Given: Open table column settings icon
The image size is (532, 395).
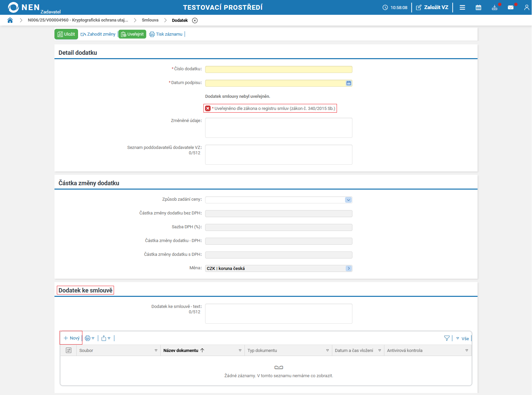Looking at the screenshot, I should point(69,350).
